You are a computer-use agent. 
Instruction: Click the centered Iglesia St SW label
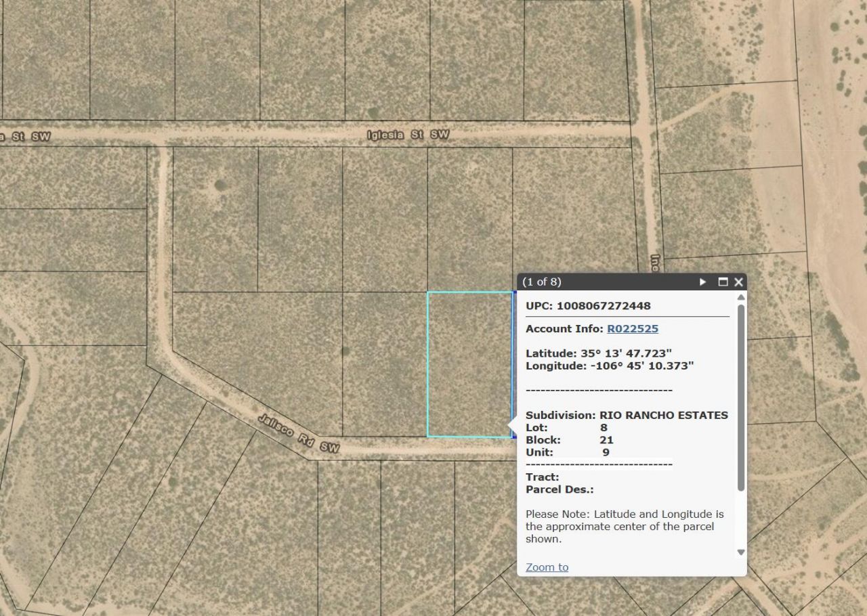pos(408,135)
